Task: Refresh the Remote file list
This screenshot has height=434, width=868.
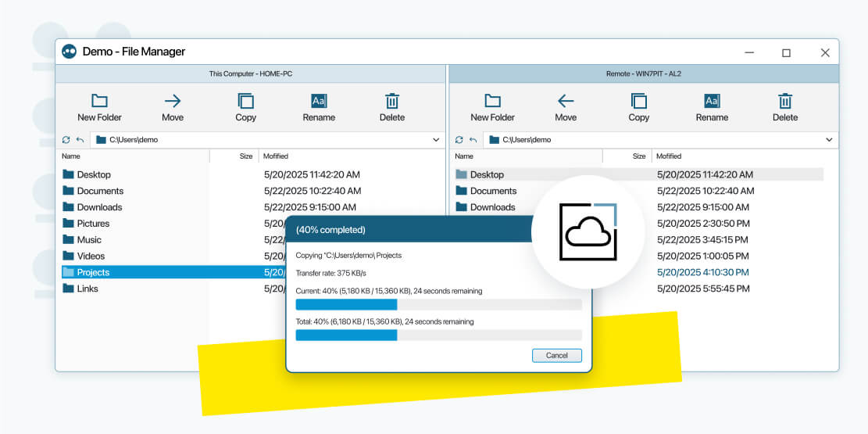Action: click(x=459, y=140)
